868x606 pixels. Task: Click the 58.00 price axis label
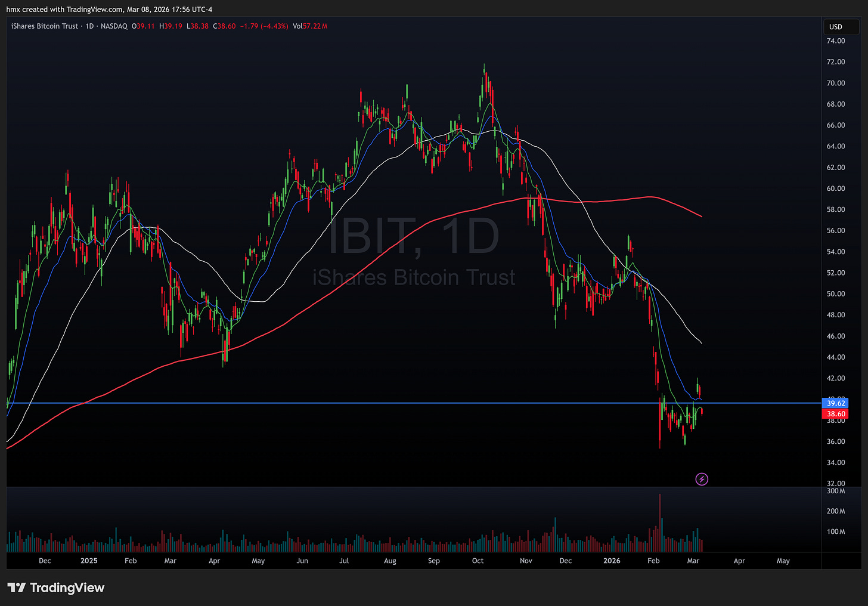[x=835, y=209]
